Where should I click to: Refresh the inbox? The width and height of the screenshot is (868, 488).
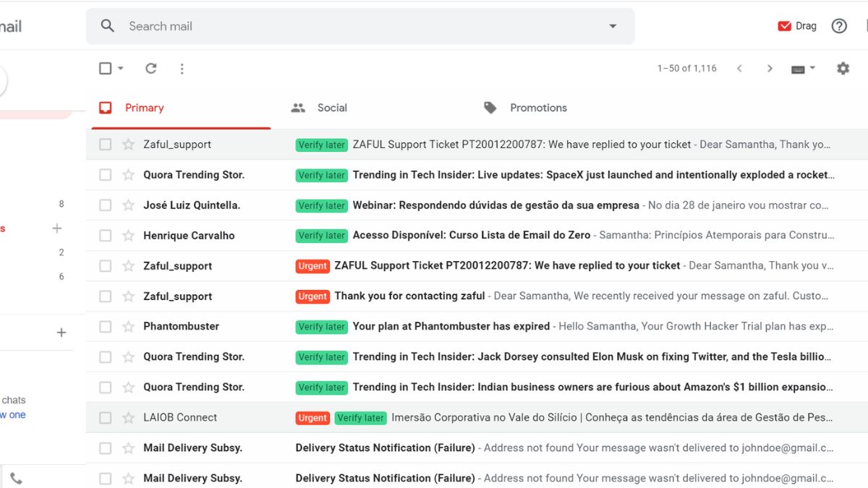tap(150, 68)
